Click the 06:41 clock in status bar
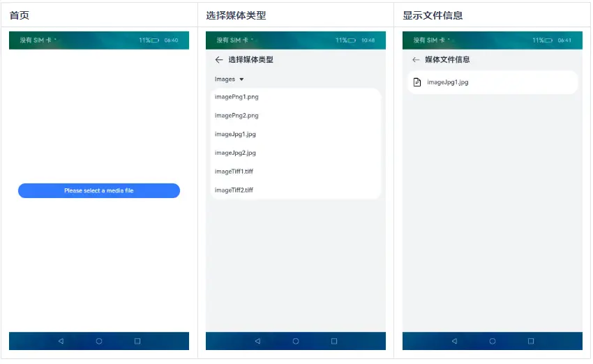 pos(564,40)
